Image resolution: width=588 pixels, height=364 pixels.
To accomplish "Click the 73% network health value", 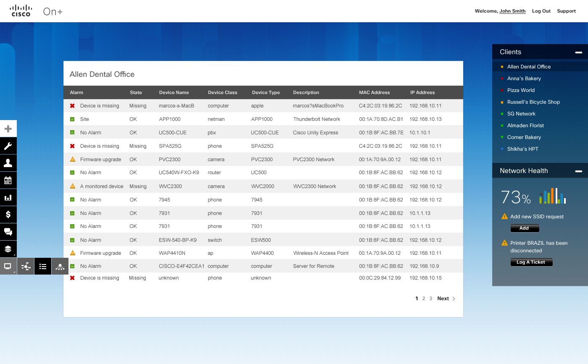I will pyautogui.click(x=516, y=197).
